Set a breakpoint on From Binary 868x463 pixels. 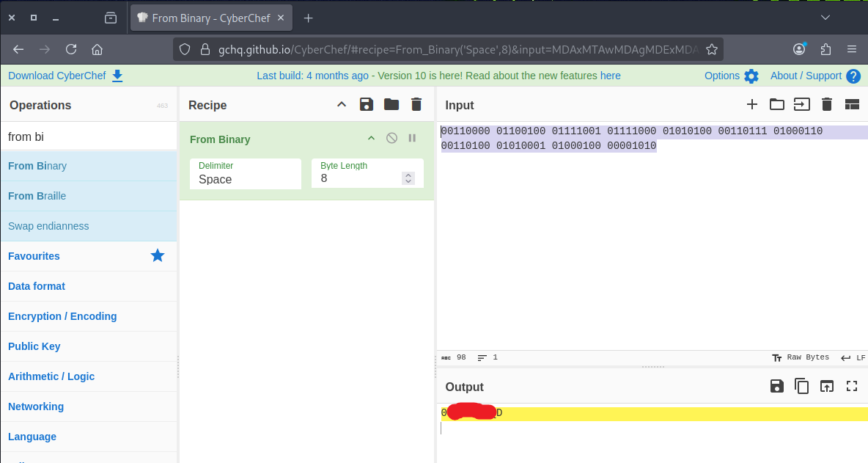point(412,139)
